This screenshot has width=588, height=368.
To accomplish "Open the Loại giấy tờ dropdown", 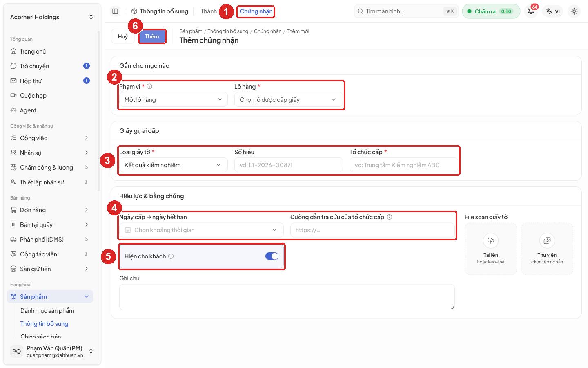I will [174, 165].
